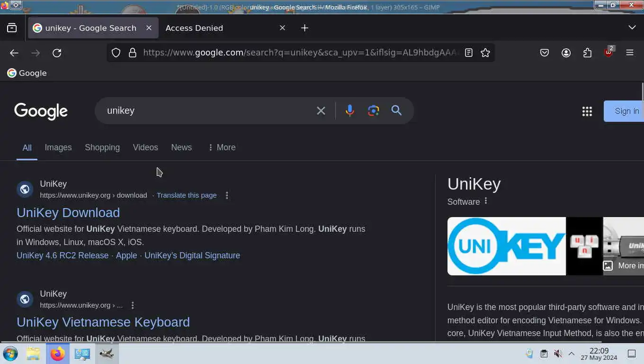Open UniKey's Digital Signature sublink
This screenshot has width=644, height=364.
[x=192, y=255]
